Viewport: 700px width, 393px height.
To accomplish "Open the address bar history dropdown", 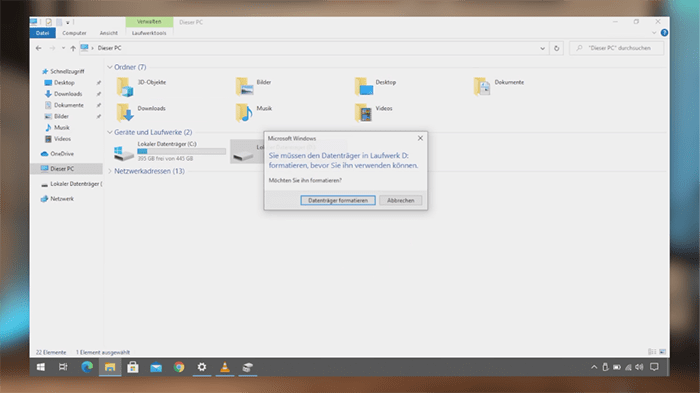I will pyautogui.click(x=542, y=48).
